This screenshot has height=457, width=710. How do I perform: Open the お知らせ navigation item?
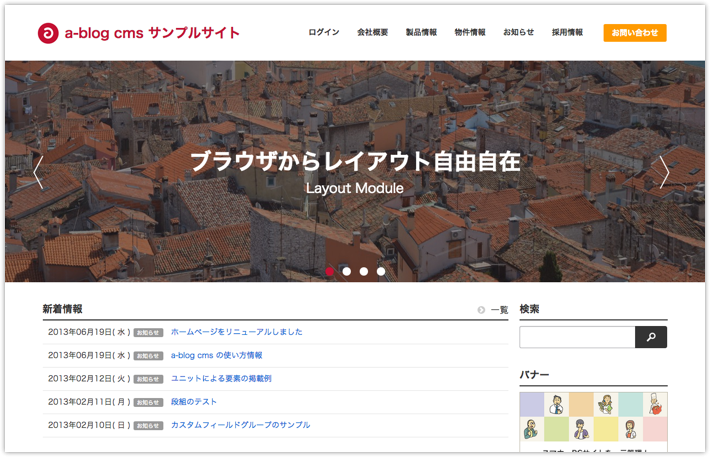click(518, 33)
